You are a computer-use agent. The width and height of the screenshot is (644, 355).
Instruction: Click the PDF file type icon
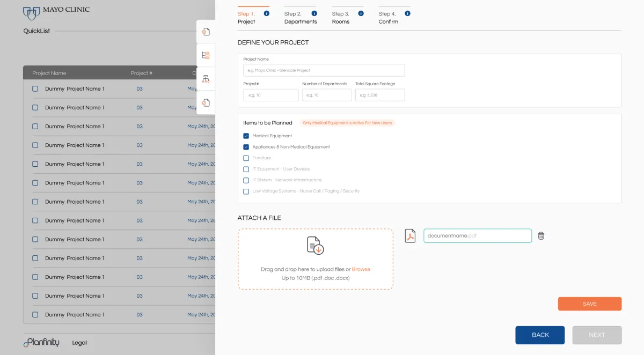[410, 236]
